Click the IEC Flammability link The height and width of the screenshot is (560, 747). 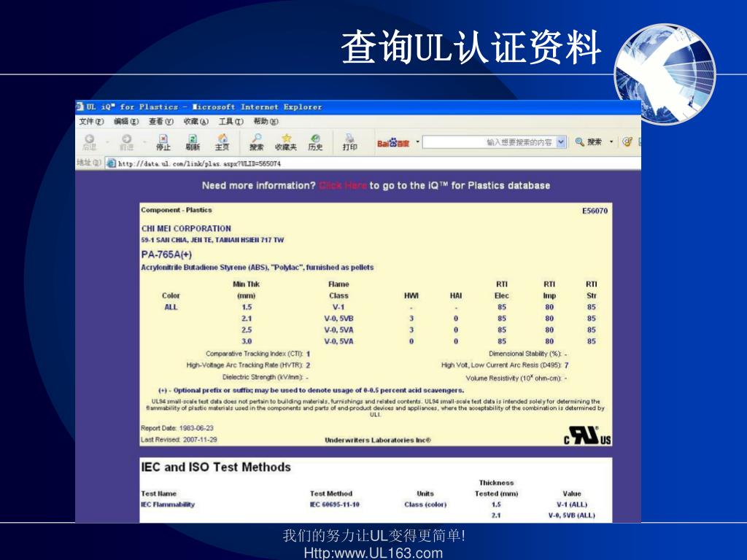(168, 505)
